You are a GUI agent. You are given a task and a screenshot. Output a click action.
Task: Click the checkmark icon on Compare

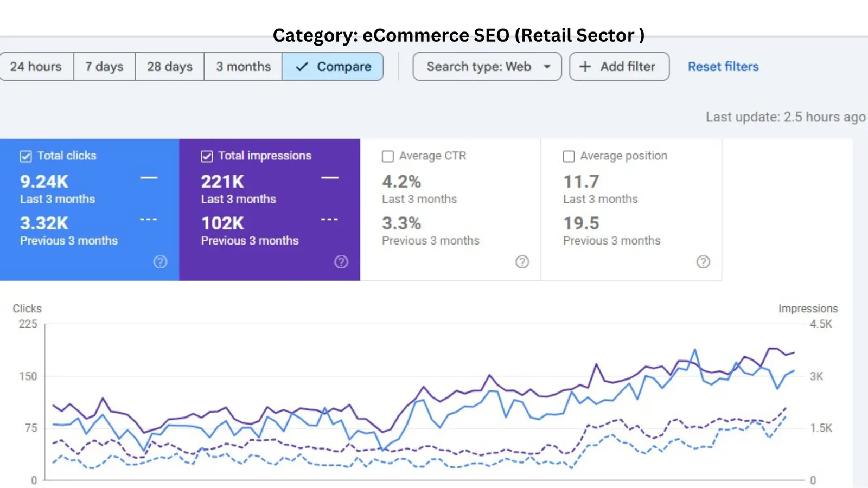click(x=302, y=67)
